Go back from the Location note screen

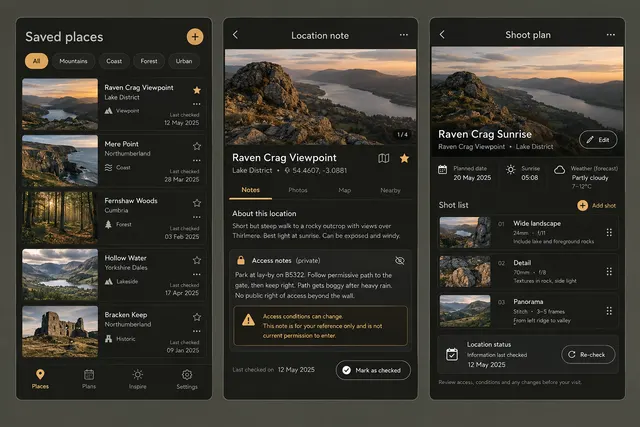click(x=236, y=35)
